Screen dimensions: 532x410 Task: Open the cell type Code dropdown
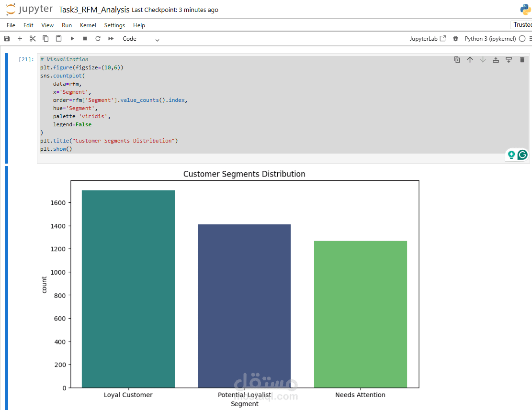[x=141, y=39]
